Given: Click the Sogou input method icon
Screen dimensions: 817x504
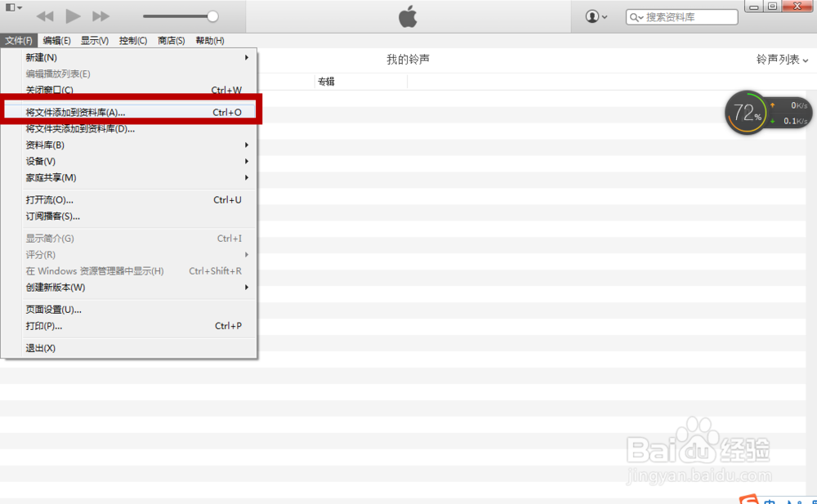Looking at the screenshot, I should 748,499.
